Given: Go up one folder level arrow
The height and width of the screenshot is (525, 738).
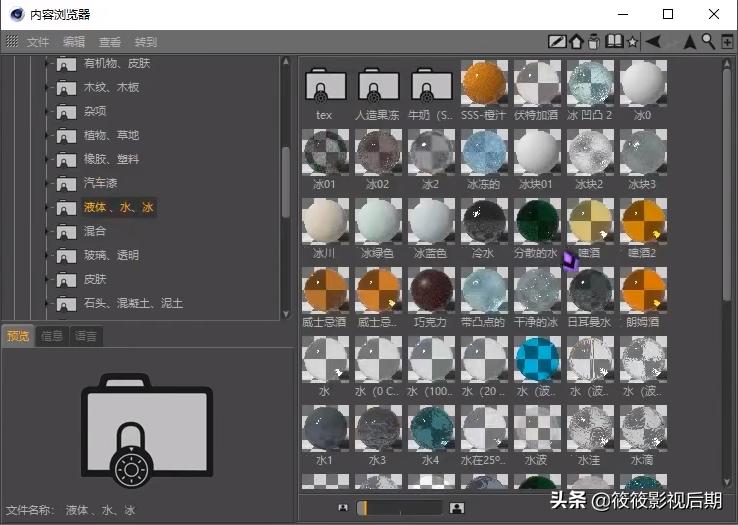Looking at the screenshot, I should (690, 42).
